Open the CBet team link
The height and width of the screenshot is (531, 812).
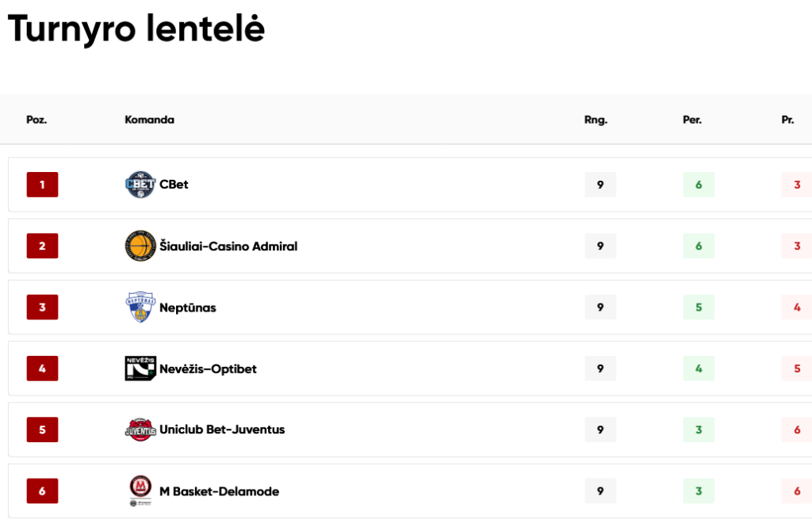point(174,184)
